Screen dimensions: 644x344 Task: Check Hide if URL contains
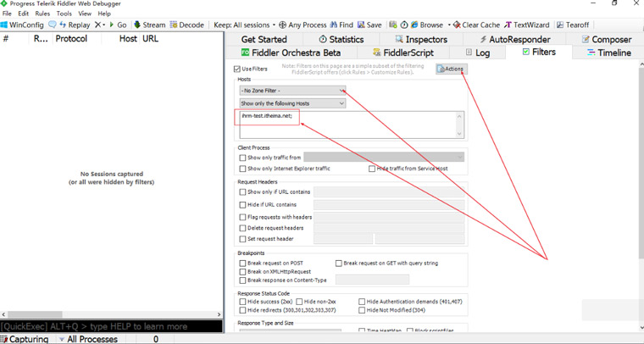(x=242, y=204)
